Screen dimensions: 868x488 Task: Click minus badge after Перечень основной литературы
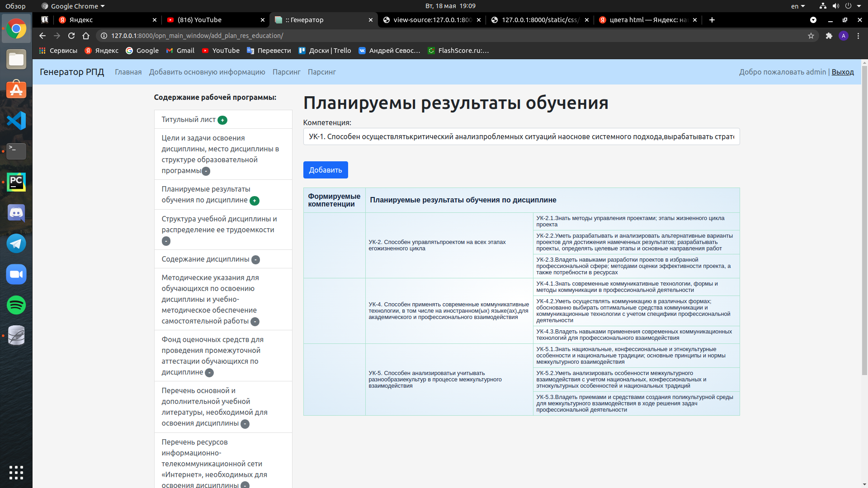click(x=245, y=424)
